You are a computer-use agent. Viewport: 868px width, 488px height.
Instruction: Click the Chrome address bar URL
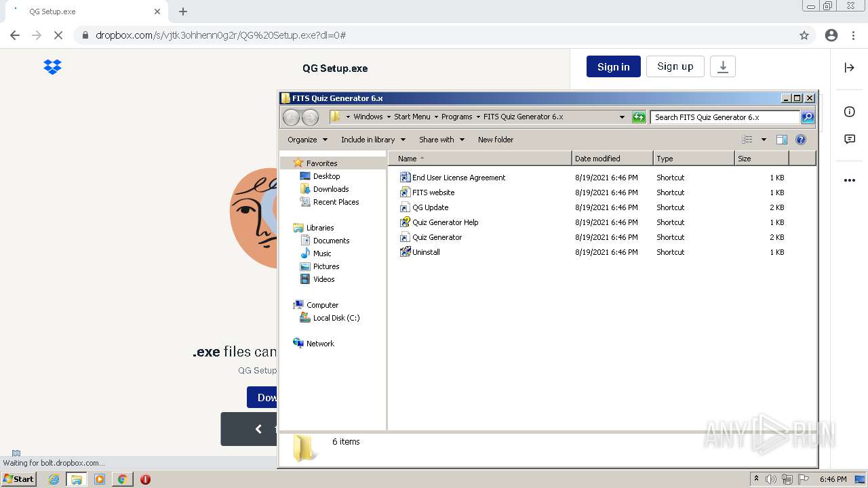220,35
